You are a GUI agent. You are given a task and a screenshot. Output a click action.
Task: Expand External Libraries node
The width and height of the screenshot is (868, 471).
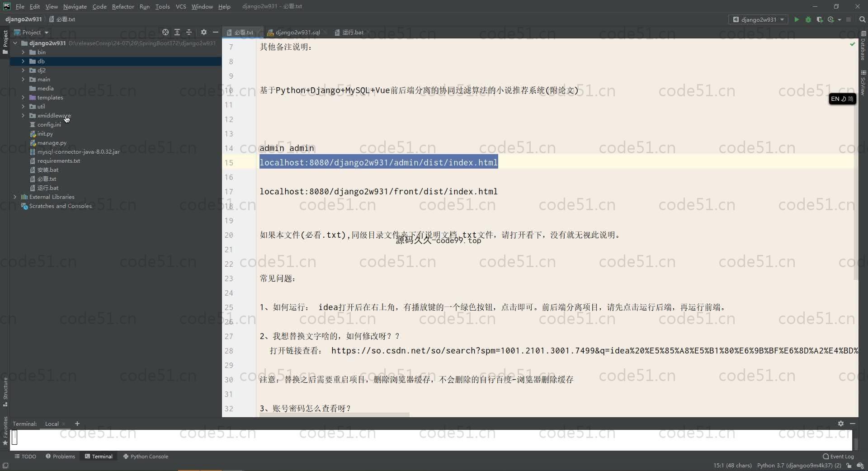[15, 197]
